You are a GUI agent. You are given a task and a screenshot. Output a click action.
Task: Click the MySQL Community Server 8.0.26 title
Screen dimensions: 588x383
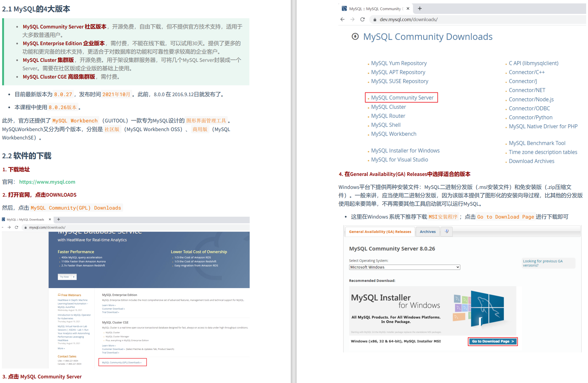click(392, 249)
